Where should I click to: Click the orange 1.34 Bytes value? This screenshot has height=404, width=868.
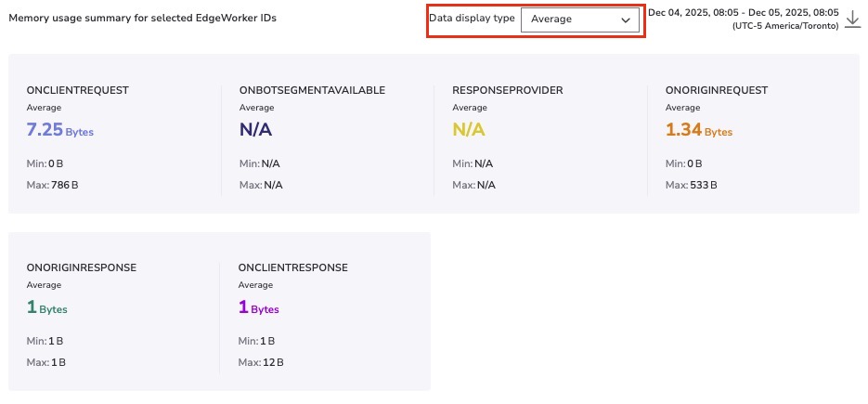tap(699, 130)
